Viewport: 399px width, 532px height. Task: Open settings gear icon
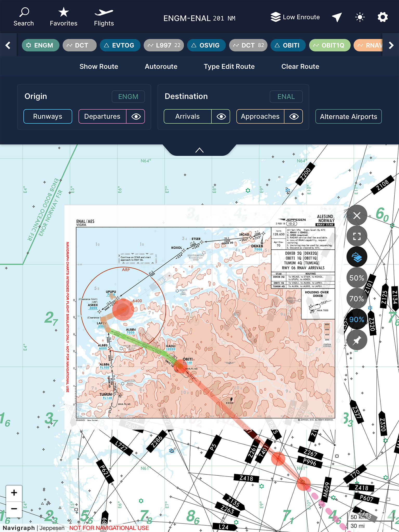(382, 17)
